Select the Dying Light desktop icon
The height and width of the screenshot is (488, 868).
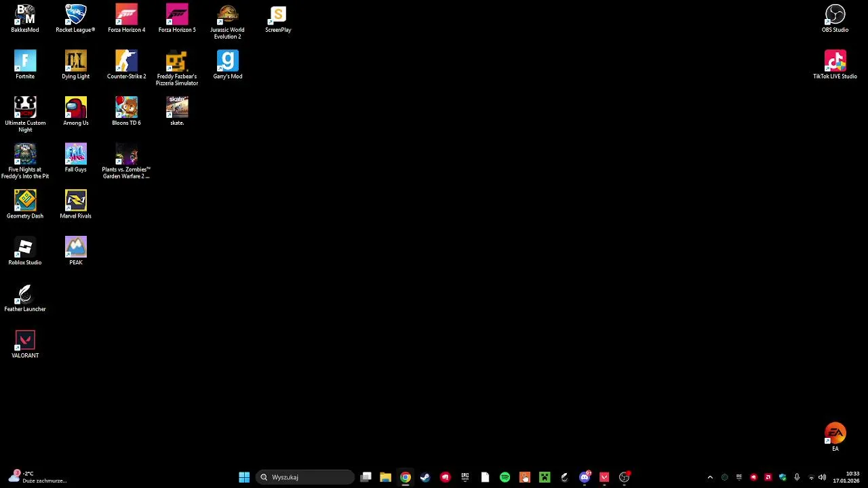coord(75,65)
